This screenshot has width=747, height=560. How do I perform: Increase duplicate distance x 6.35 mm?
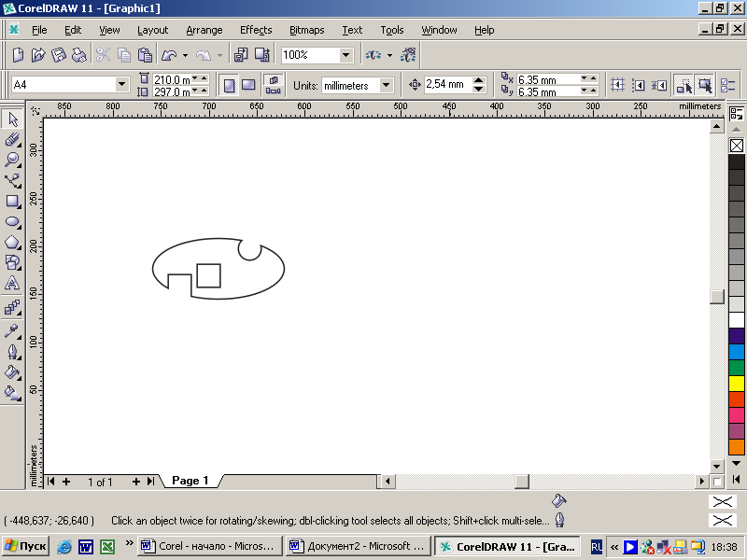(593, 78)
